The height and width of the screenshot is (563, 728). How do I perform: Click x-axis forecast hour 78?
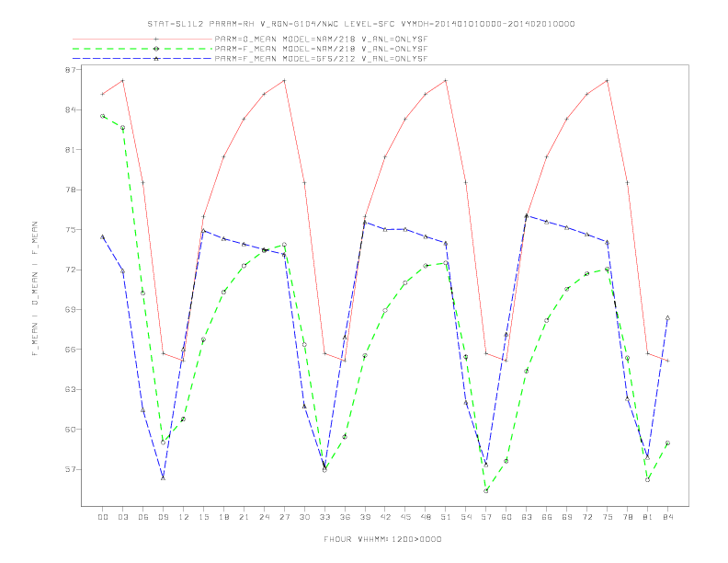[x=628, y=517]
